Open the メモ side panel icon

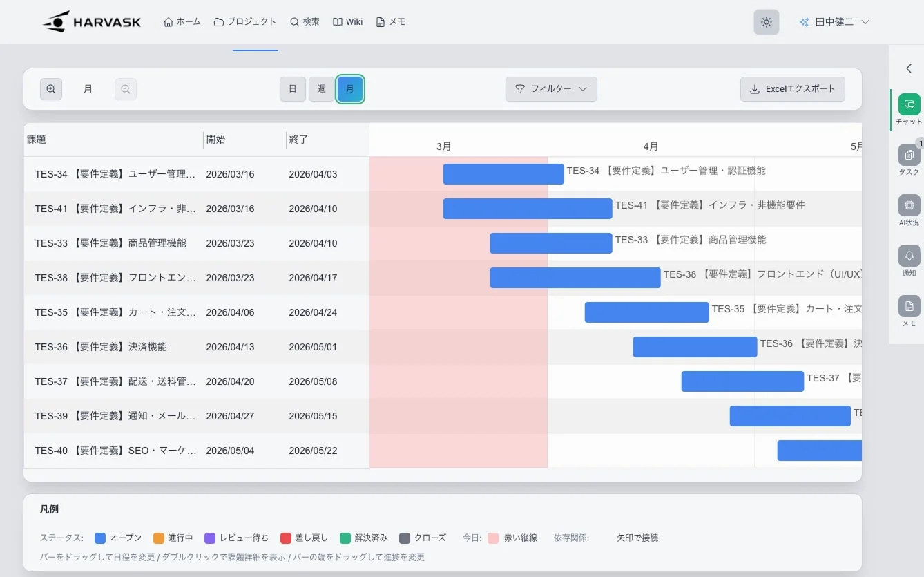[x=909, y=306]
